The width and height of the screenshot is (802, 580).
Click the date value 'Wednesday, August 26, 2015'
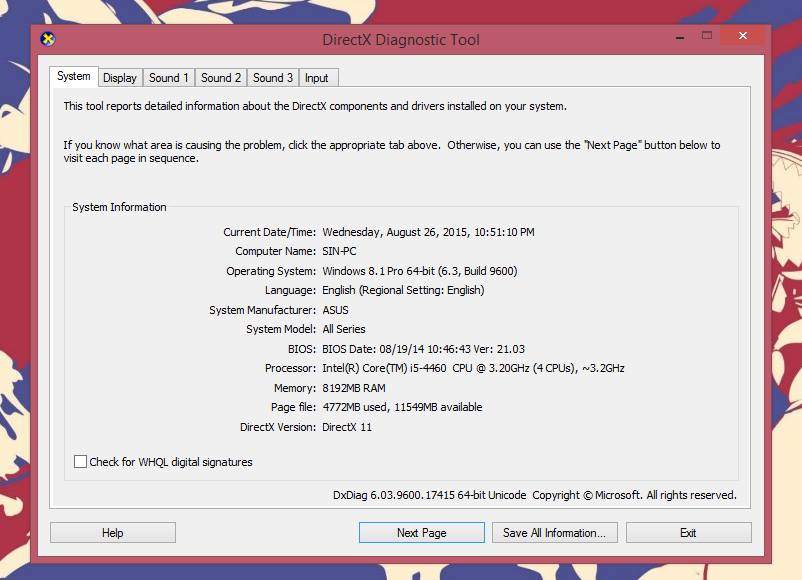pyautogui.click(x=395, y=232)
